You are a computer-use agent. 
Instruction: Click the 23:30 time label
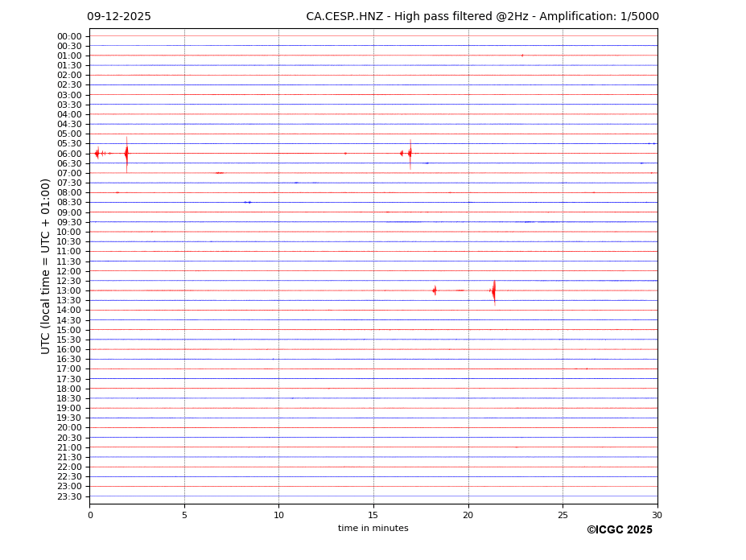pyautogui.click(x=69, y=496)
